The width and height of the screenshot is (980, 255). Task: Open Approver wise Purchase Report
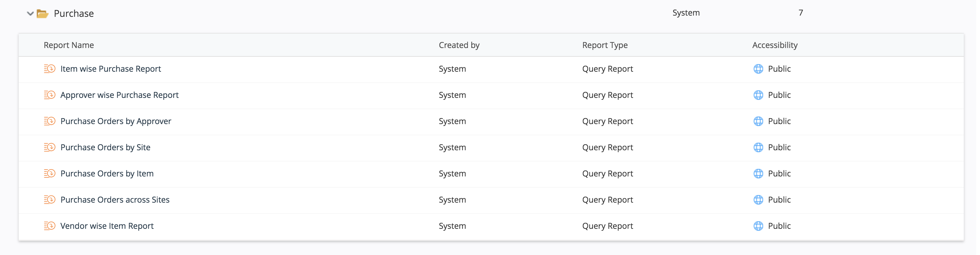119,95
